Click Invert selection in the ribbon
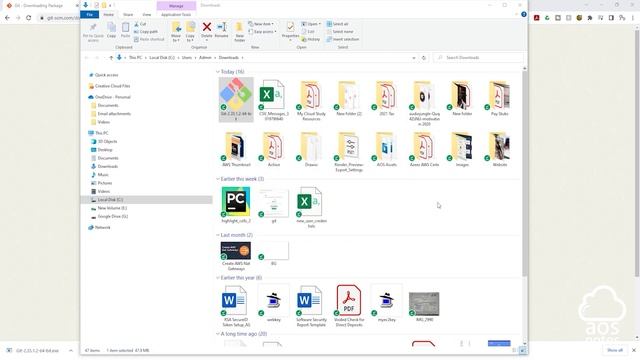The height and width of the screenshot is (360, 640). 343,39
